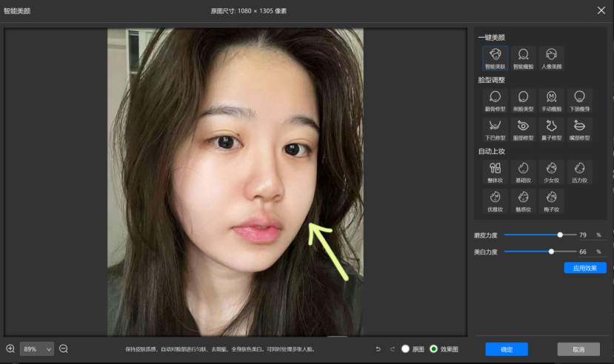The width and height of the screenshot is (614, 364).
Task: Choose the 颧骨修型 cheekbone reshape tool
Action: pyautogui.click(x=495, y=101)
